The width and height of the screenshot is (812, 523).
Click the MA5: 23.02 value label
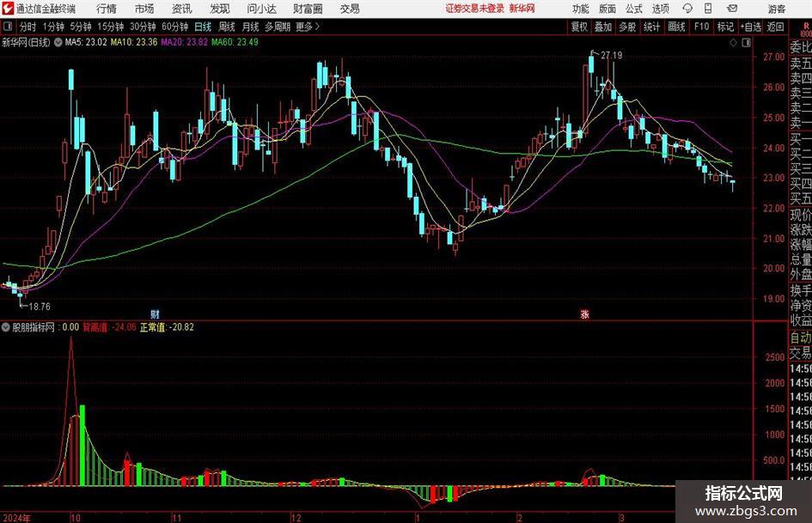point(86,42)
